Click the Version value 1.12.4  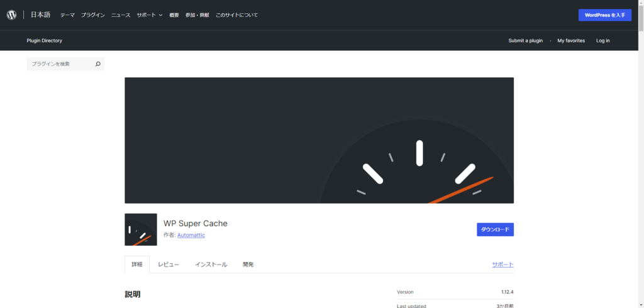(508, 292)
